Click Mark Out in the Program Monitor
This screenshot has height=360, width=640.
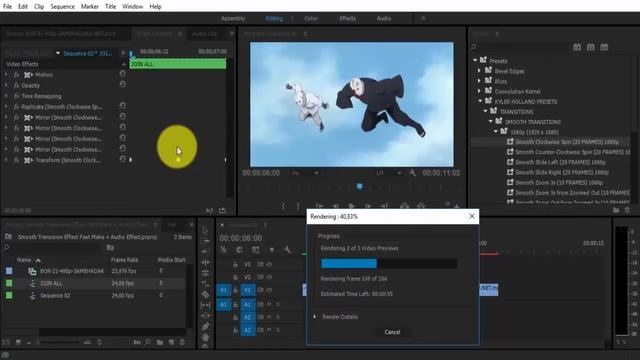tap(298, 206)
